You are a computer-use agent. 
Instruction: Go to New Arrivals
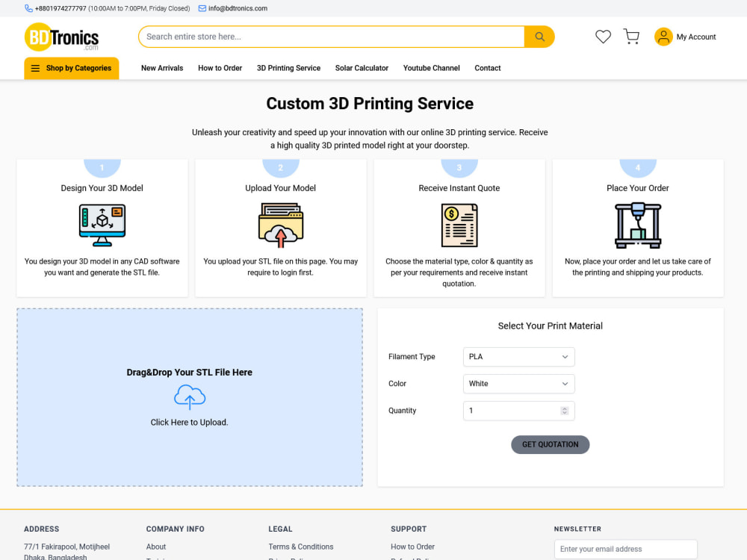pos(162,68)
